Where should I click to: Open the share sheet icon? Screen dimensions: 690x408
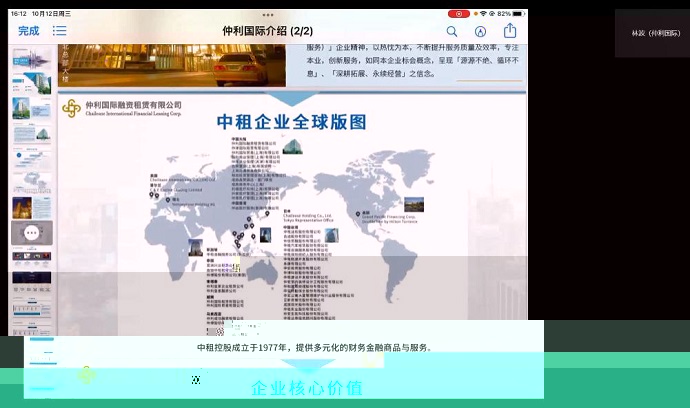point(510,30)
